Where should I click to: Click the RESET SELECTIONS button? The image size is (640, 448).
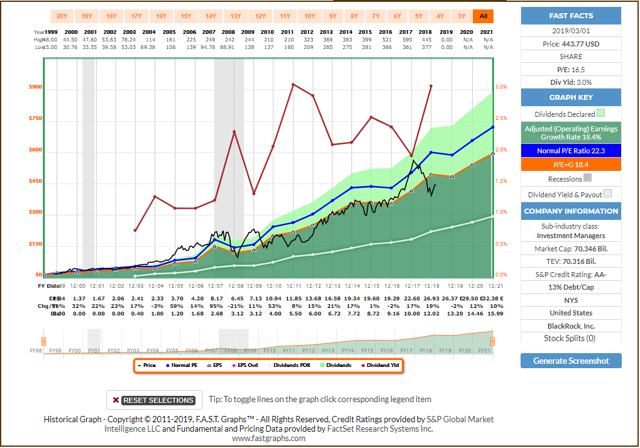(x=154, y=400)
